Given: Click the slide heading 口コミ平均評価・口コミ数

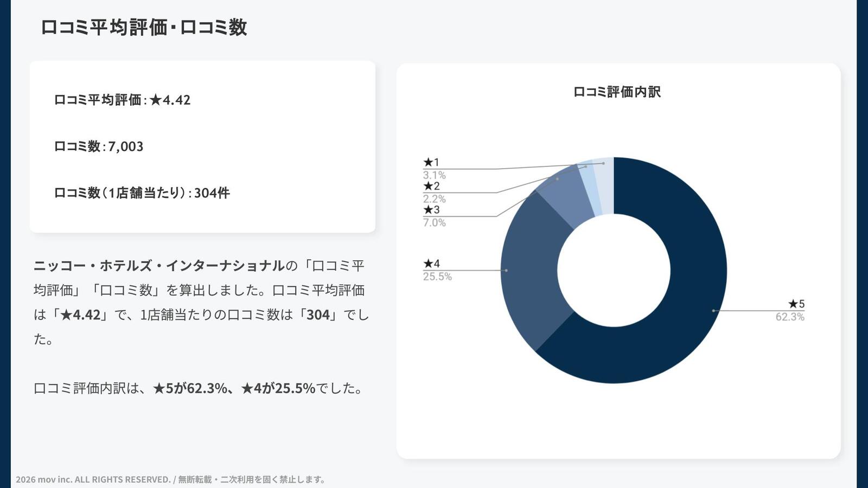Looking at the screenshot, I should [144, 27].
